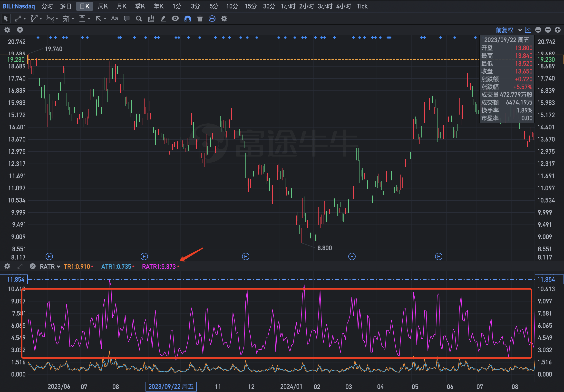Maximize the RATR indicator panel
Image resolution: width=564 pixels, height=392 pixels.
coord(20,266)
